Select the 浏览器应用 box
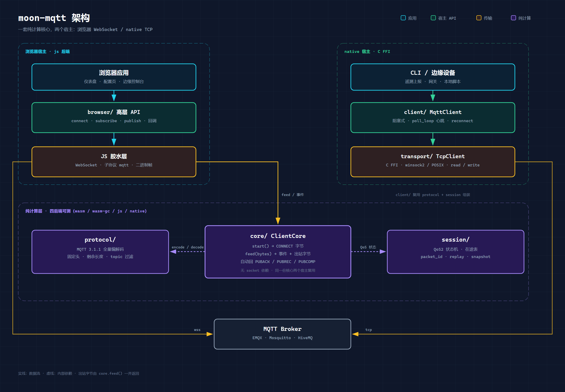The width and height of the screenshot is (565, 392). 114,77
